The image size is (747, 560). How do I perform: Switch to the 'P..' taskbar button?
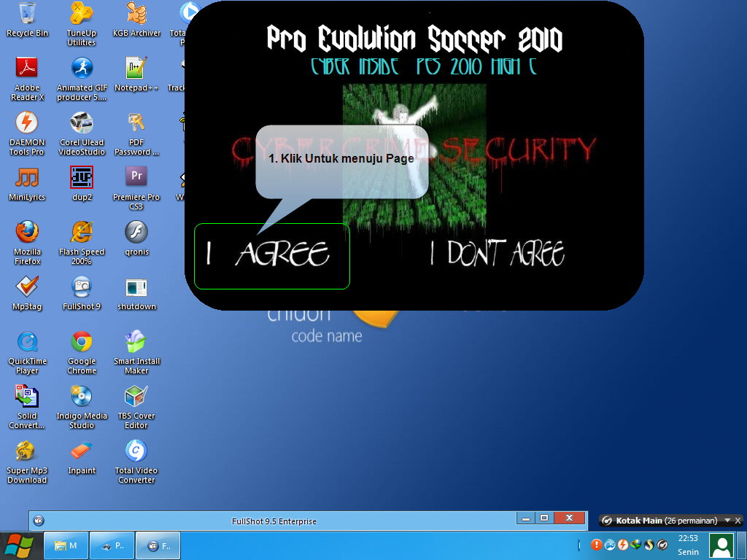(112, 545)
